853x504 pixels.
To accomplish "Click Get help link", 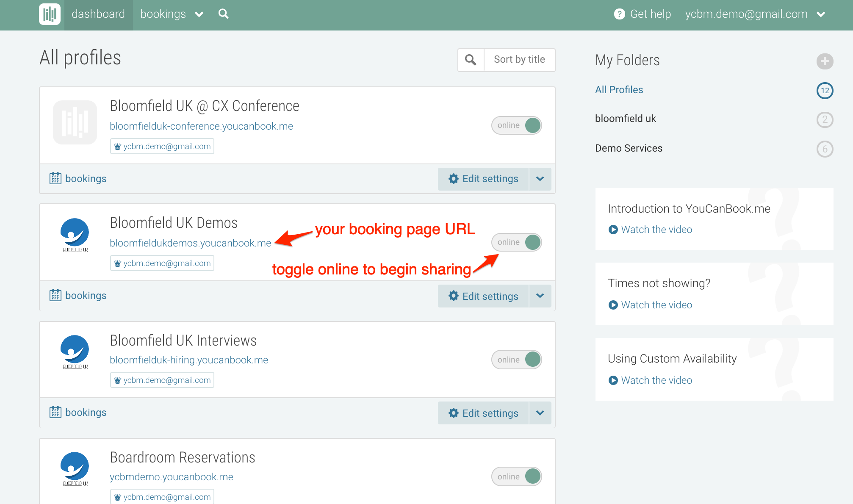I will point(650,14).
